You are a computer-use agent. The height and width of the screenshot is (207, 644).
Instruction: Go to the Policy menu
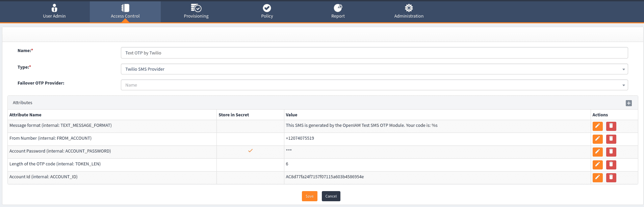[x=267, y=11]
